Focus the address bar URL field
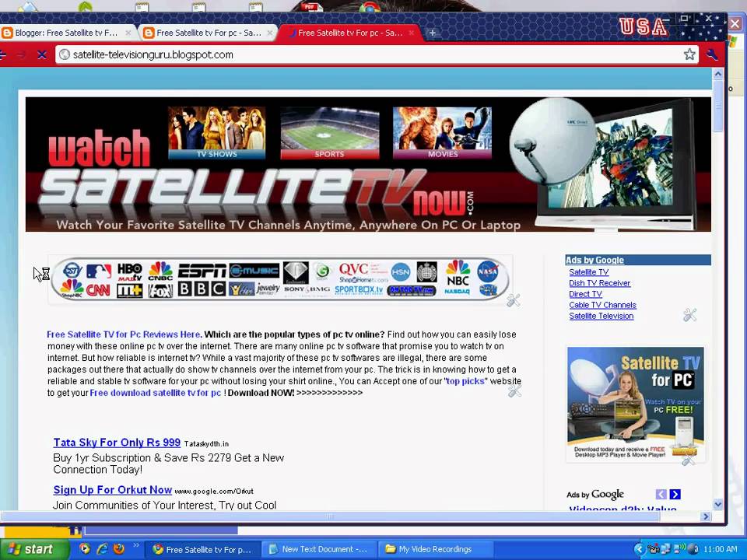Viewport: 747px width, 560px height. [377, 54]
